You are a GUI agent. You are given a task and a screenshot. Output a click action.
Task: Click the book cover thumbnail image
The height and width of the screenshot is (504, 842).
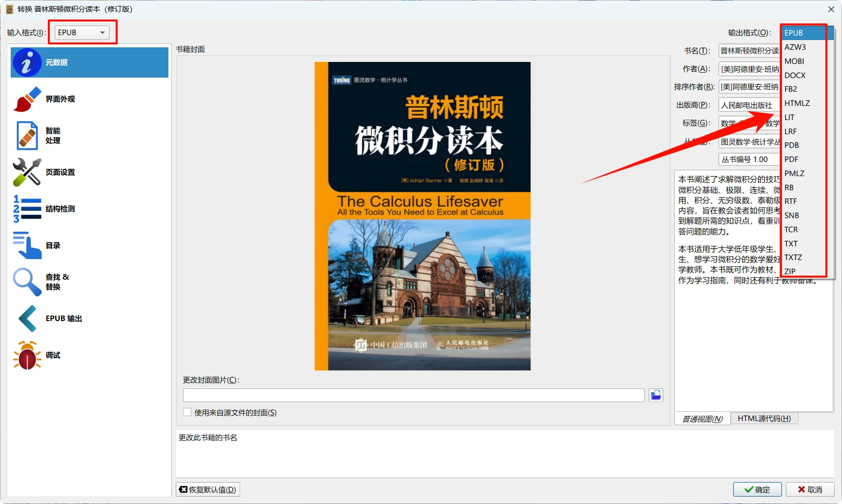tap(422, 216)
